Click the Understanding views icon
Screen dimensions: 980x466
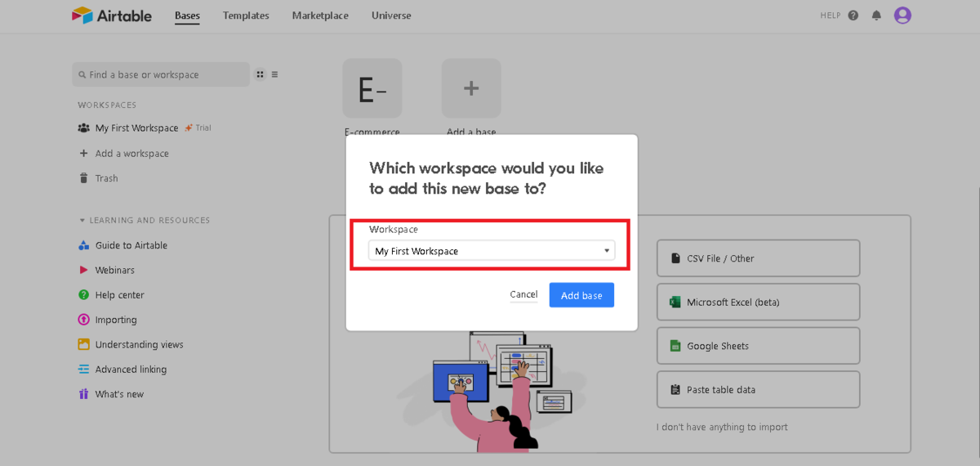(x=83, y=345)
